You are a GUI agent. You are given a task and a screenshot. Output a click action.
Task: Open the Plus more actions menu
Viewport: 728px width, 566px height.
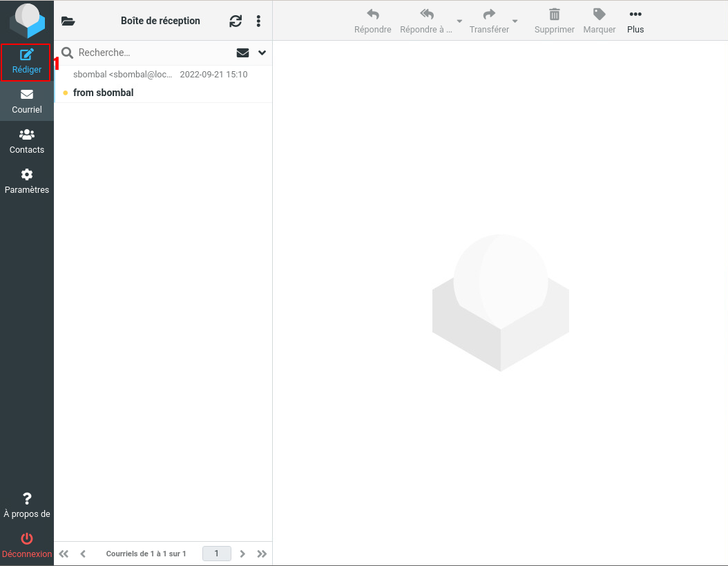635,20
